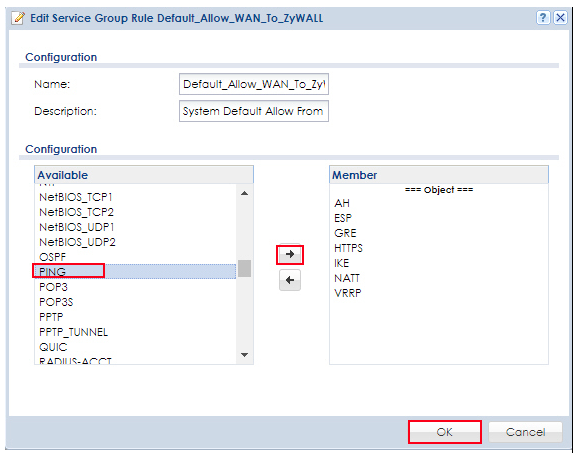Click the Available column header
The height and width of the screenshot is (458, 578).
pyautogui.click(x=144, y=175)
